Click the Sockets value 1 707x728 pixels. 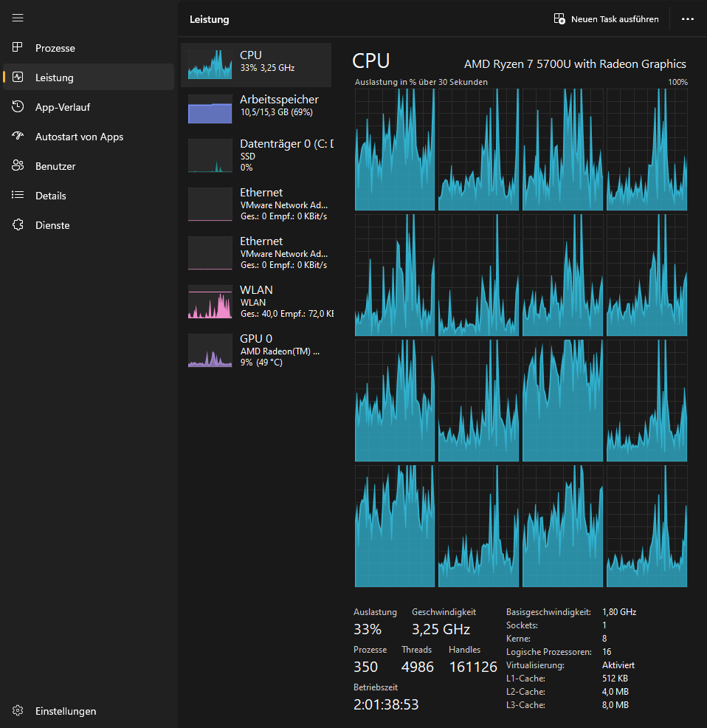pyautogui.click(x=604, y=625)
